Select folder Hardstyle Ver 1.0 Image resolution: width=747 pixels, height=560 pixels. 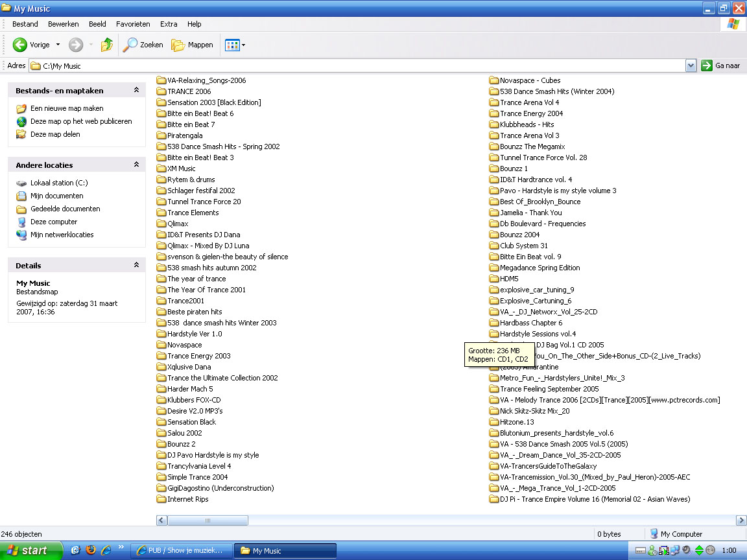(189, 334)
